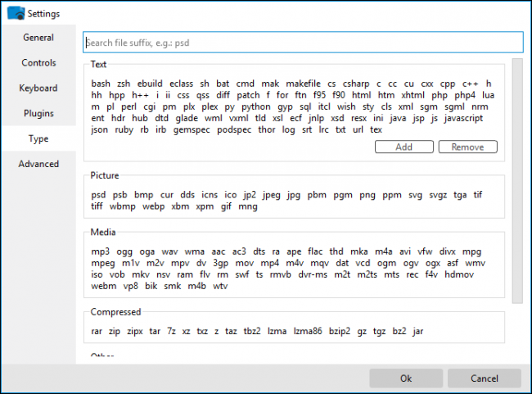Open the Keyboard settings tab
The image size is (532, 394).
point(38,88)
